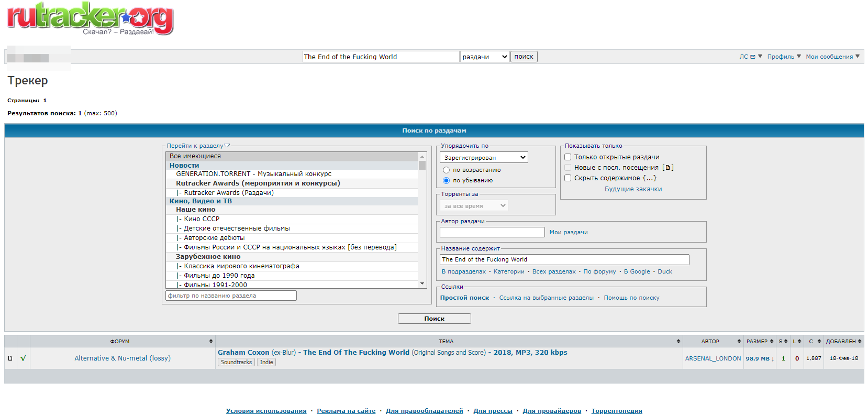Check Скрыть содержимое option
Screen dimensions: 868x415
(x=567, y=178)
